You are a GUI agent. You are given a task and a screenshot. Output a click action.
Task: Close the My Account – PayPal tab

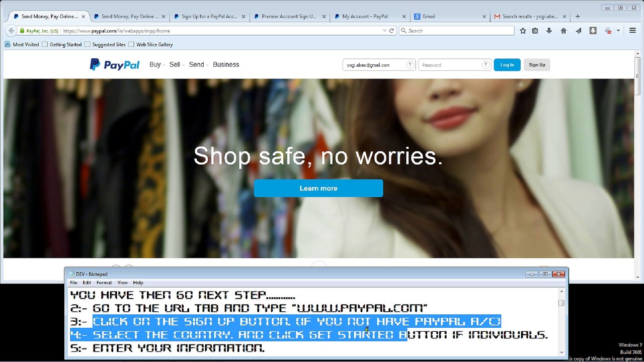point(404,17)
